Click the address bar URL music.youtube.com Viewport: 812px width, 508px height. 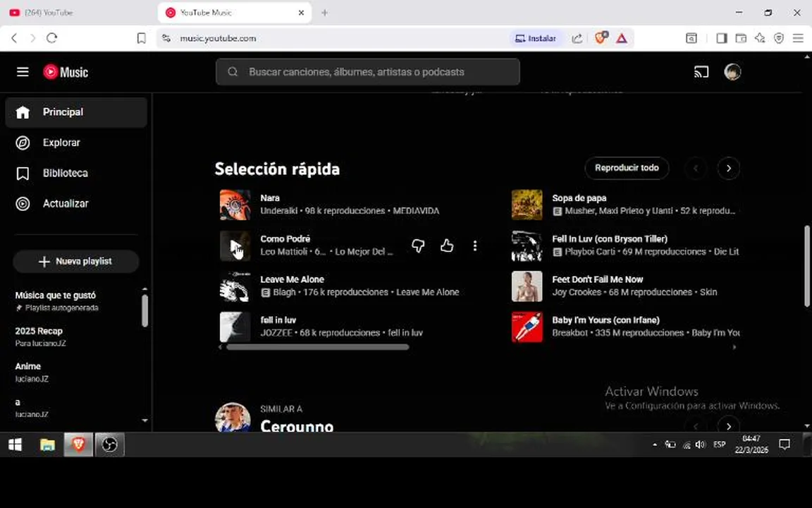pos(218,38)
